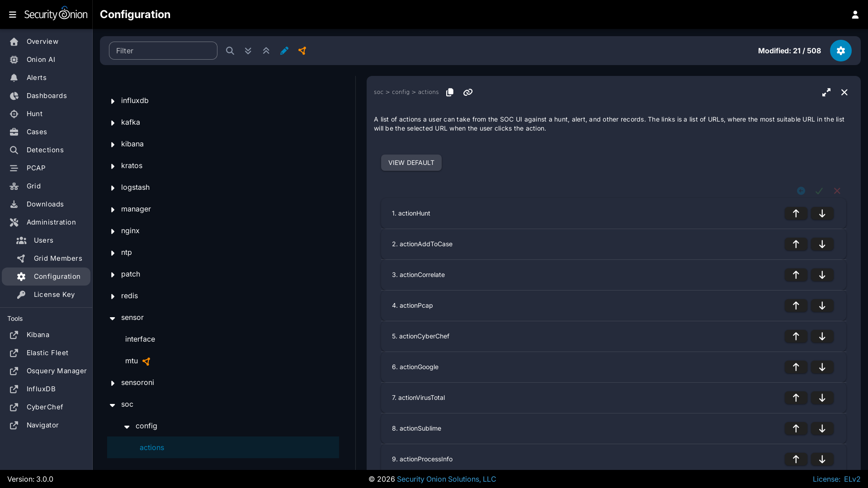Click the VIEW DEFAULT button
Viewport: 868px width, 488px height.
[x=411, y=163]
